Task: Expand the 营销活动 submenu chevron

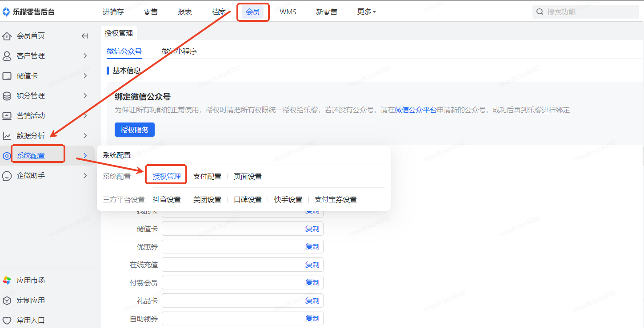Action: click(x=85, y=116)
